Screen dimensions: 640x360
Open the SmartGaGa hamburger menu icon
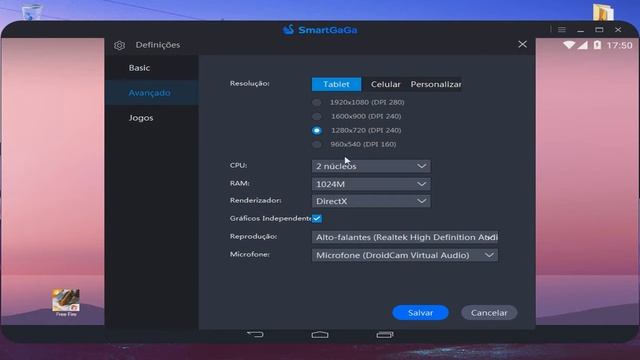coord(562,30)
